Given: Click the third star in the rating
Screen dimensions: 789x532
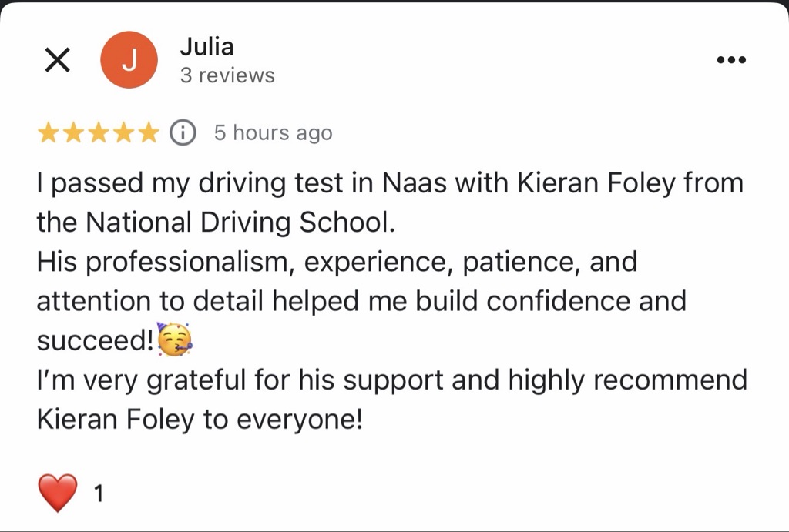Looking at the screenshot, I should pyautogui.click(x=98, y=132).
